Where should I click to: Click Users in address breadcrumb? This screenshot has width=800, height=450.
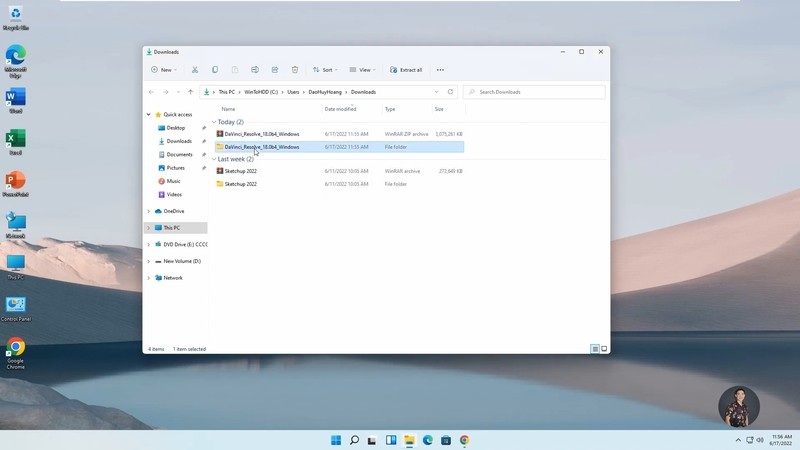pyautogui.click(x=293, y=92)
